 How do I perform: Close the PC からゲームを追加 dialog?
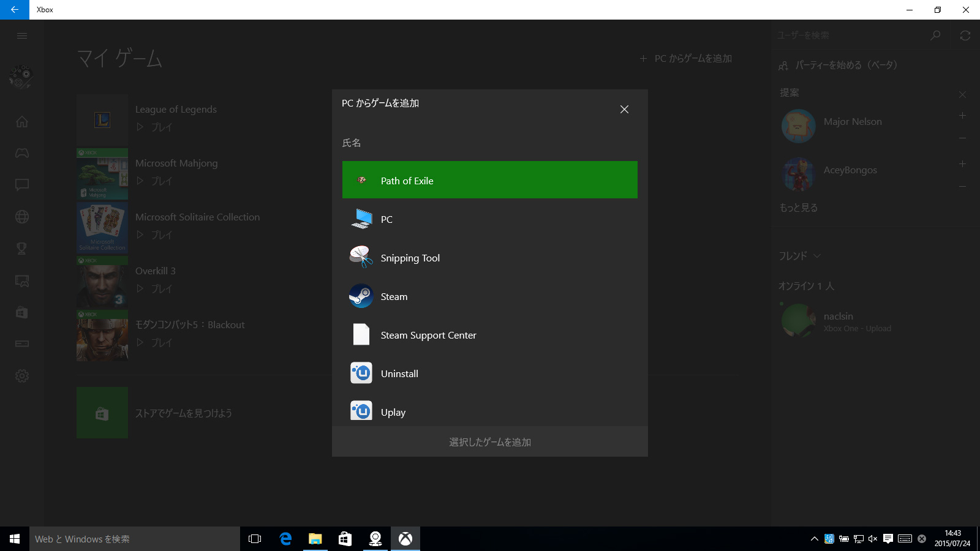coord(624,109)
